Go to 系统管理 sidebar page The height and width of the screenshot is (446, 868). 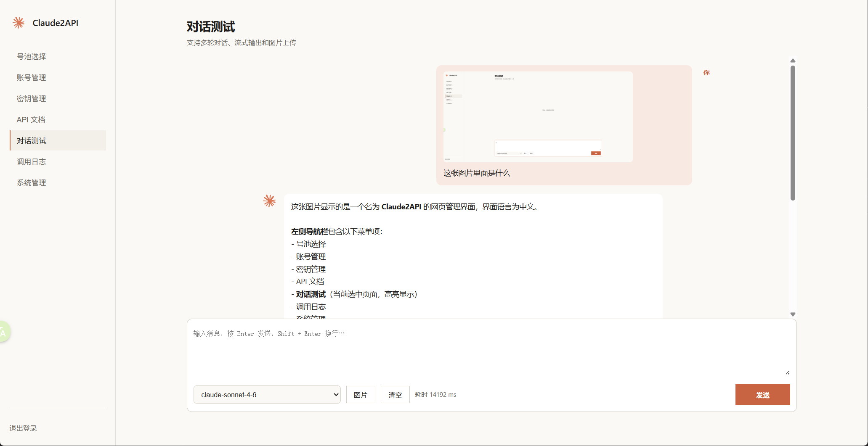[58, 182]
